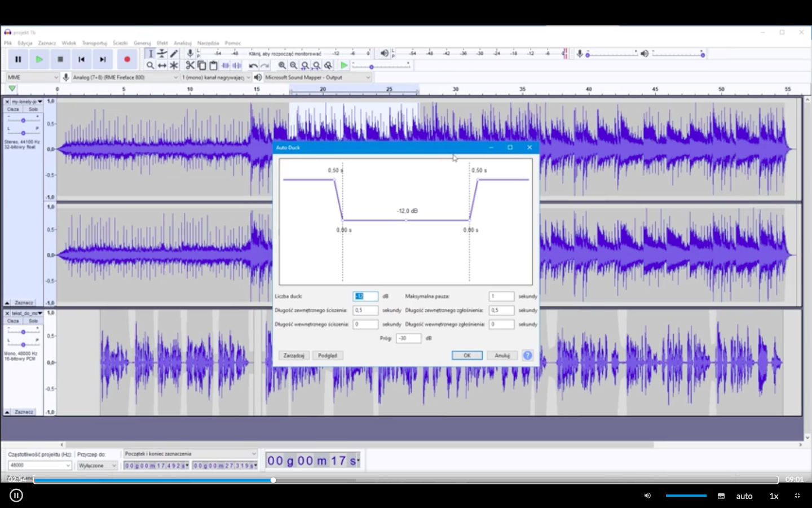
Task: Click the Zoom In magnifier icon
Action: 282,65
